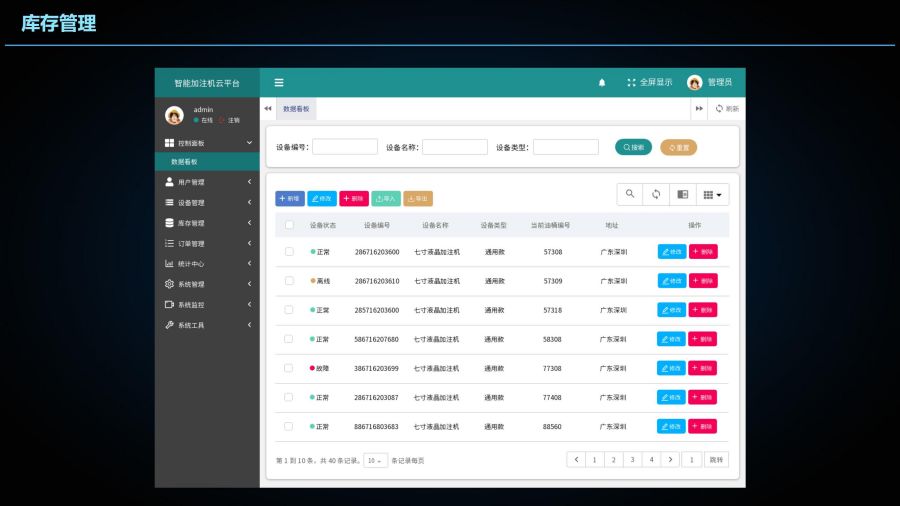Viewport: 900px width, 506px height.
Task: Click the table search magnifier icon
Action: (x=630, y=194)
